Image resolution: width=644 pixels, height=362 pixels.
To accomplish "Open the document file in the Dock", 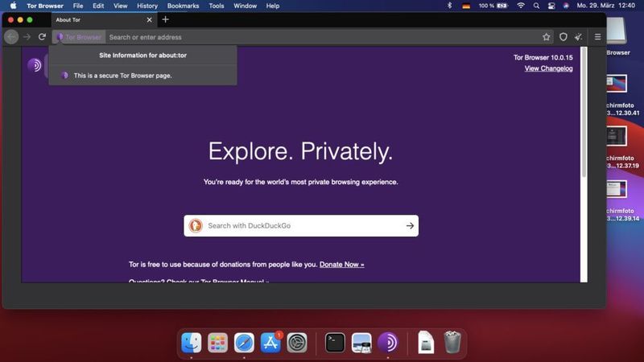I will point(426,343).
